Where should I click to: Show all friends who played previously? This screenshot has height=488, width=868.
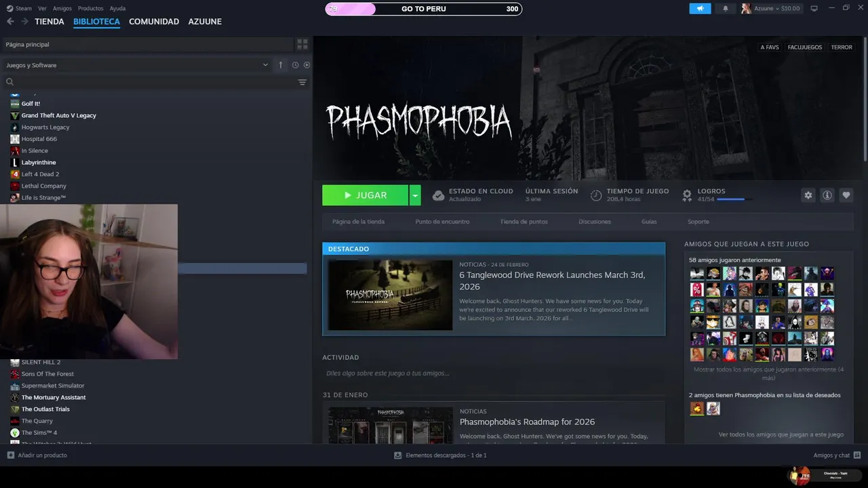pos(768,373)
